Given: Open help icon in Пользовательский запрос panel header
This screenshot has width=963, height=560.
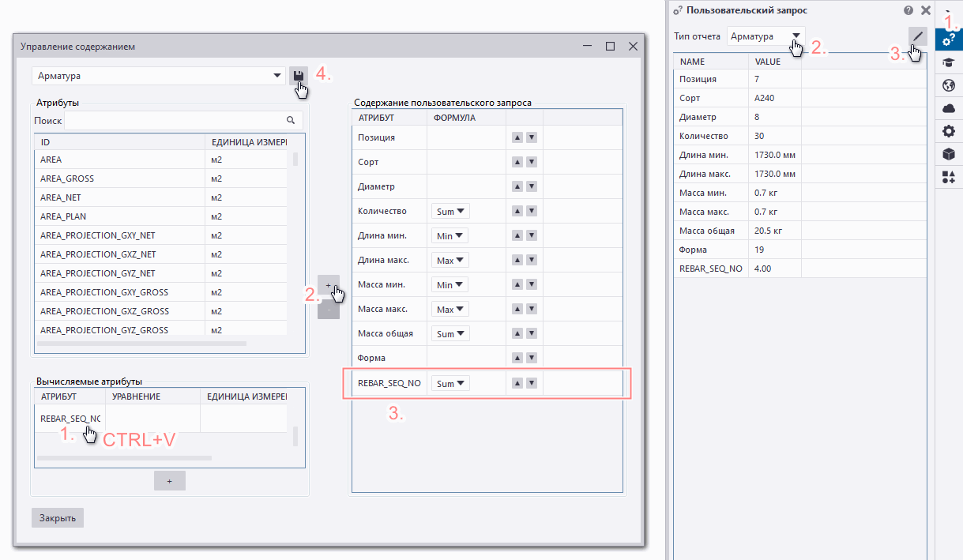Looking at the screenshot, I should pyautogui.click(x=908, y=10).
